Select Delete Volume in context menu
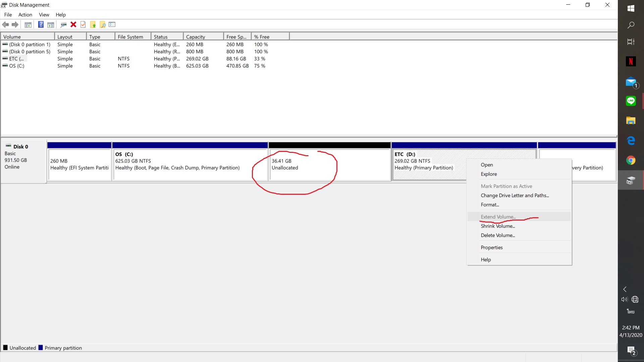Viewport: 644px width, 362px height. 498,235
